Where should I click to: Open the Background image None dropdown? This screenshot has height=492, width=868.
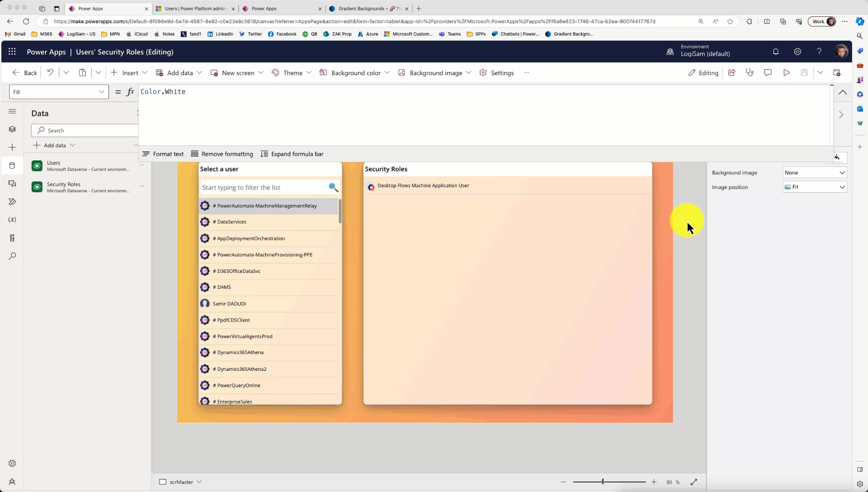(815, 173)
